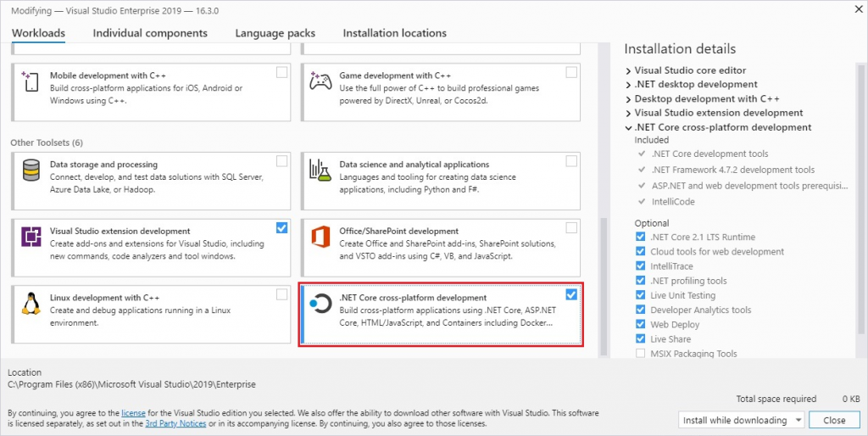
Task: Expand Desktop development with C++ details
Action: click(x=628, y=99)
